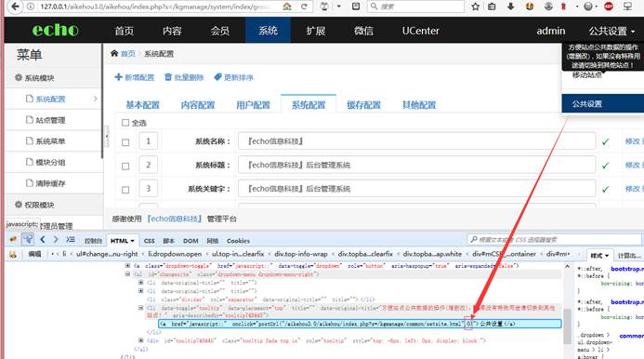
Task: Tick the 全选 select-all checkbox
Action: point(125,123)
